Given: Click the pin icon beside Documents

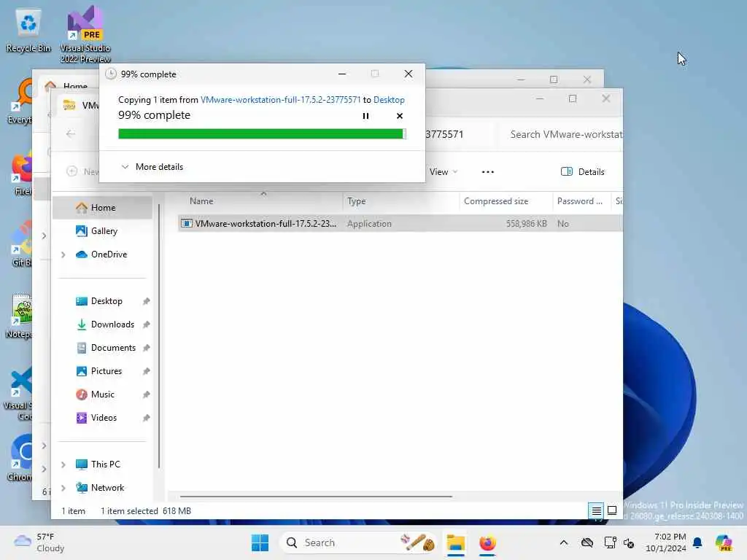Looking at the screenshot, I should (146, 348).
